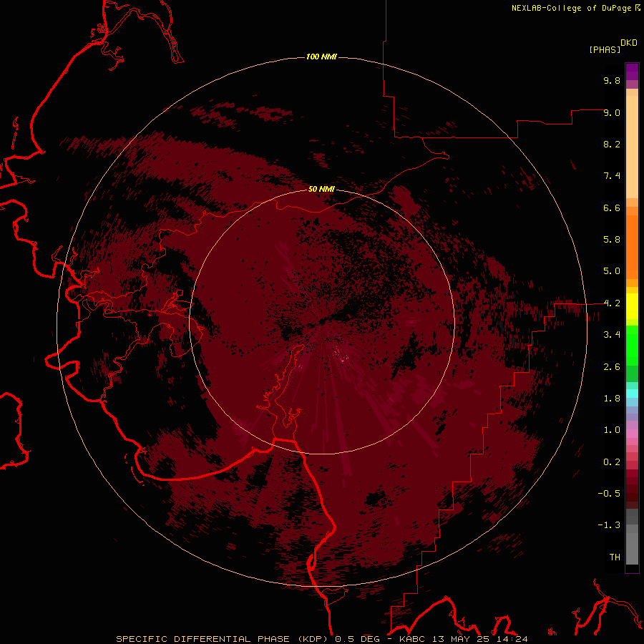The width and height of the screenshot is (644, 644).
Task: Click the 9.0 legend value
Action: click(x=612, y=112)
